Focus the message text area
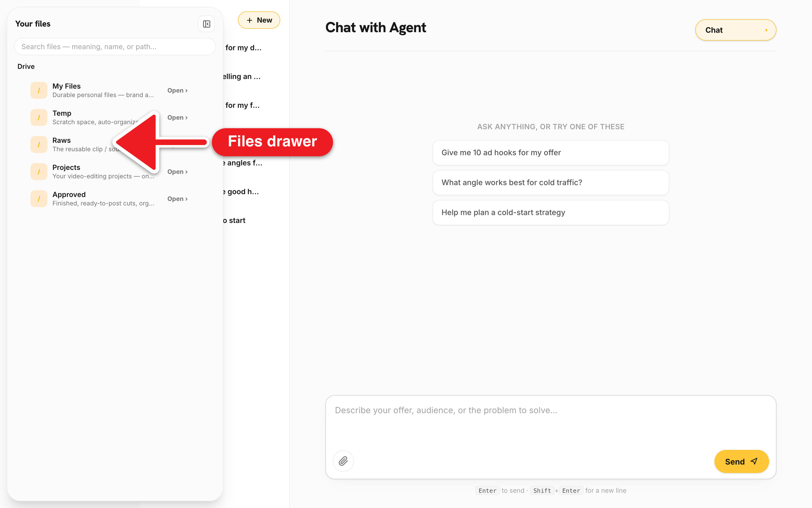 [550, 422]
